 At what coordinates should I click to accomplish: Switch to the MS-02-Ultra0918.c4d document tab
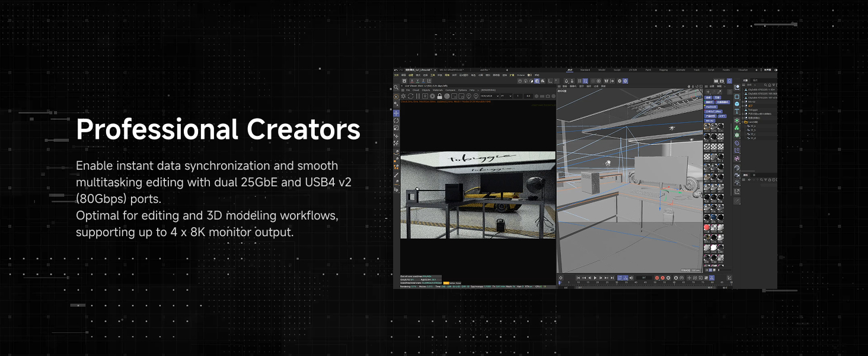coord(451,70)
